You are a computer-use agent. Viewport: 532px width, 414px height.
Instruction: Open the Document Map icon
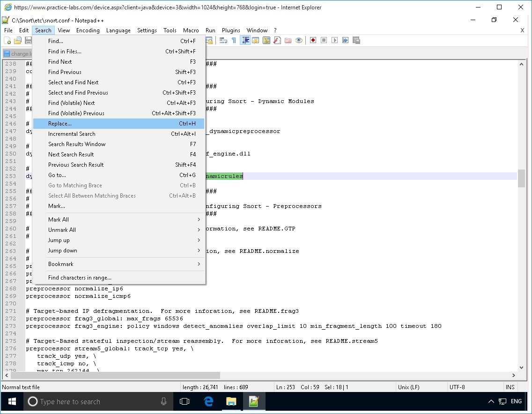[266, 40]
